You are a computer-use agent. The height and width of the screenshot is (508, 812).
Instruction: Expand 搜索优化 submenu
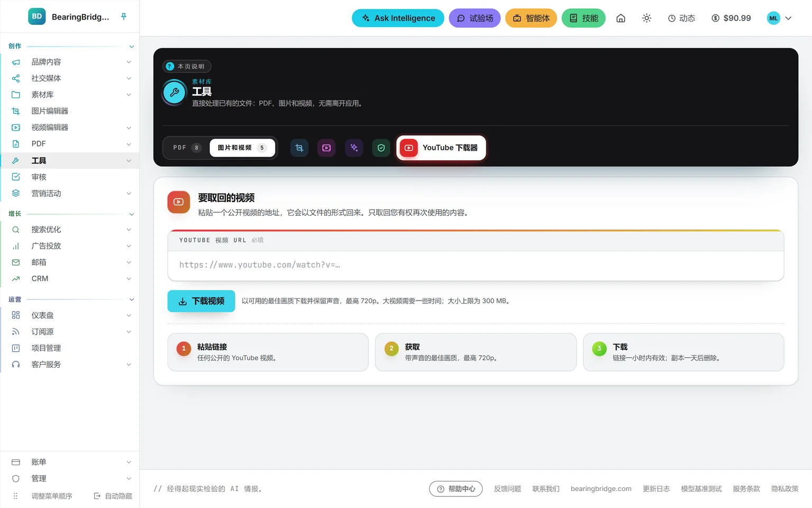128,230
